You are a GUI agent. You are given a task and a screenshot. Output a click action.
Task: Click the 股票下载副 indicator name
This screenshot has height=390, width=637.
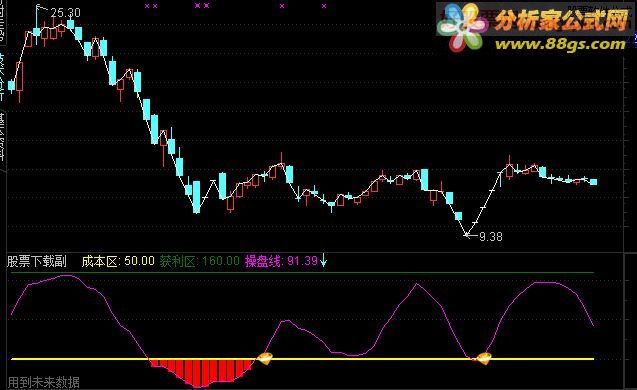pyautogui.click(x=37, y=261)
